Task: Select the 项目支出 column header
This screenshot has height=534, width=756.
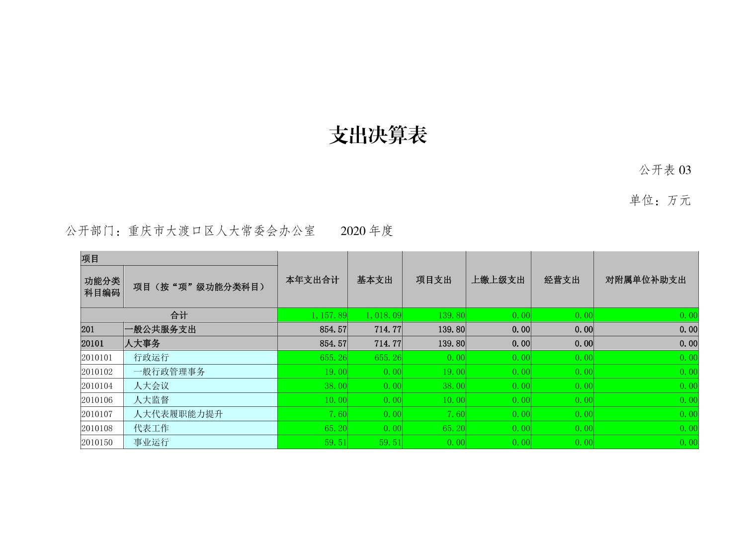Action: (434, 280)
